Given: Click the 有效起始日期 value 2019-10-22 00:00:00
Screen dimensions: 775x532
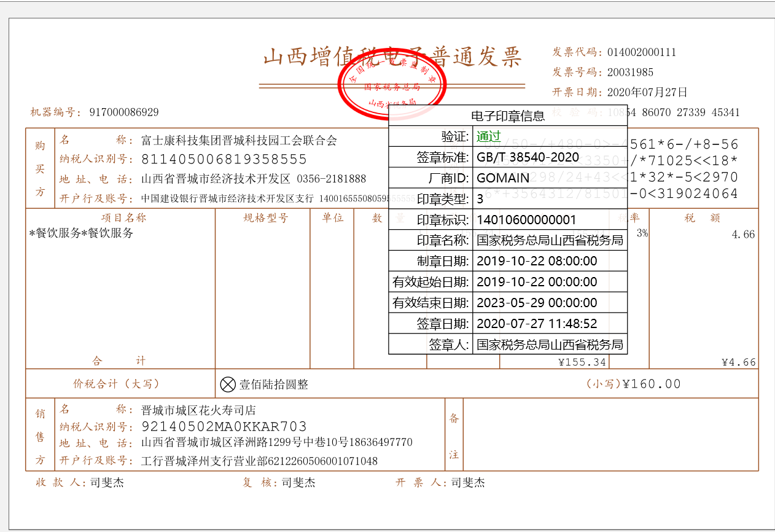Looking at the screenshot, I should coord(537,282).
